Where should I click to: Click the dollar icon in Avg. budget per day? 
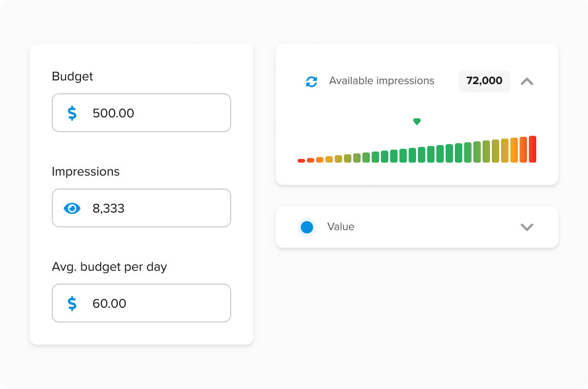[72, 304]
